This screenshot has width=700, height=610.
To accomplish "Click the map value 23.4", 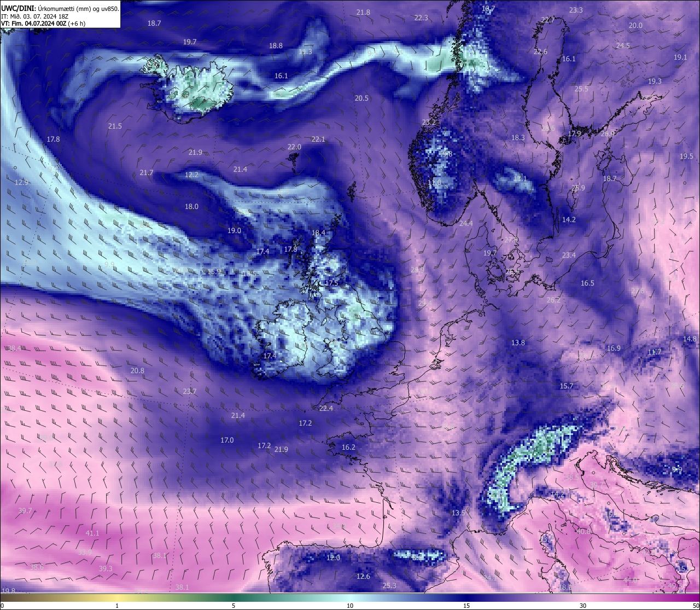I will [x=569, y=255].
